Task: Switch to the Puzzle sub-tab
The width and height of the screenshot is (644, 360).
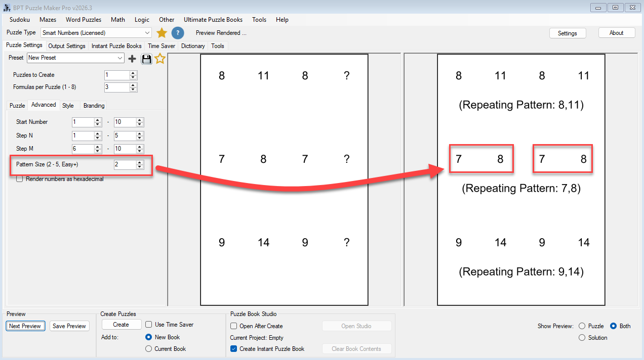Action: click(x=17, y=106)
